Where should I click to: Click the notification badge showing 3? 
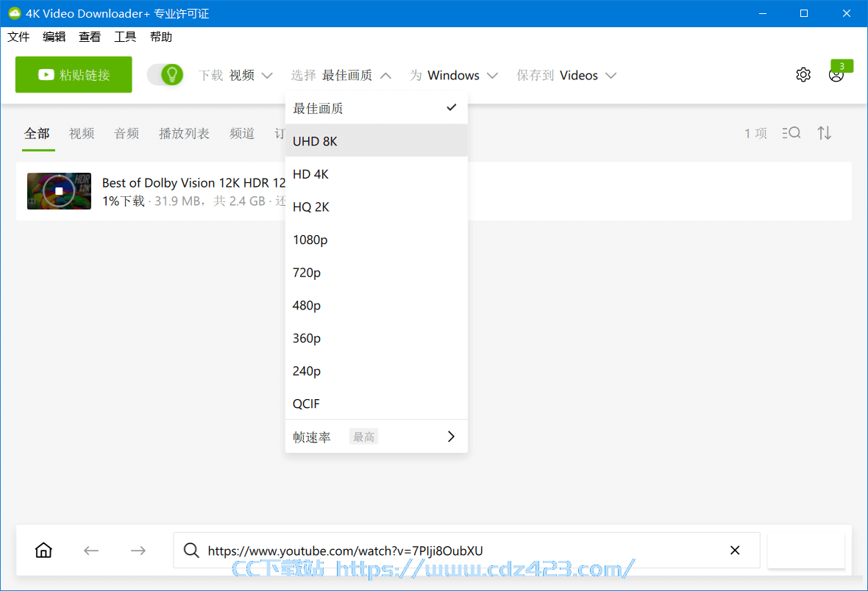click(x=842, y=66)
